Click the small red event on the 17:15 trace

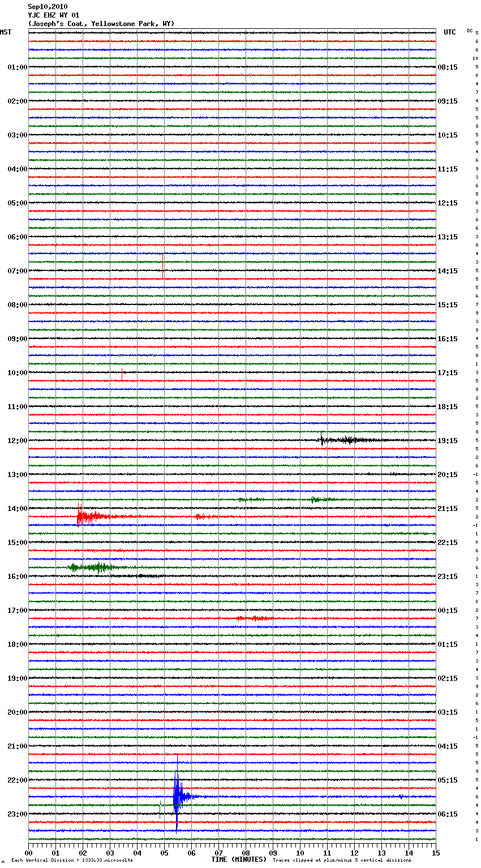255,618
